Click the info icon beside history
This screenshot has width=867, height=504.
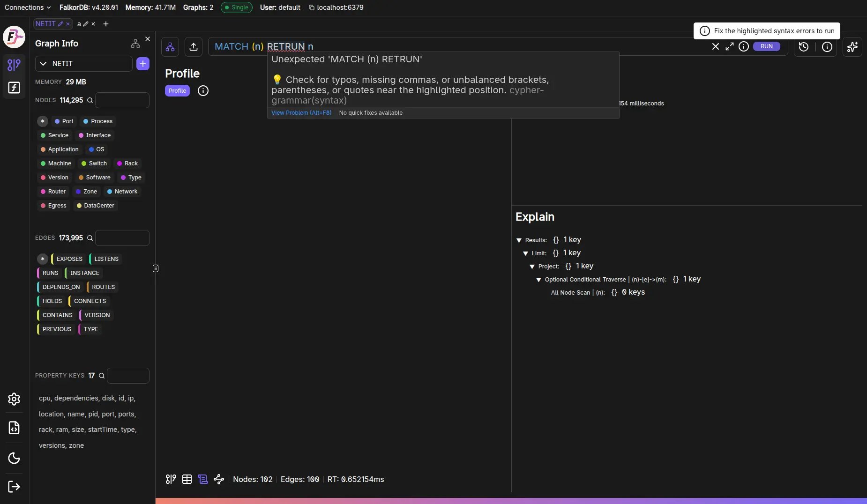point(827,46)
